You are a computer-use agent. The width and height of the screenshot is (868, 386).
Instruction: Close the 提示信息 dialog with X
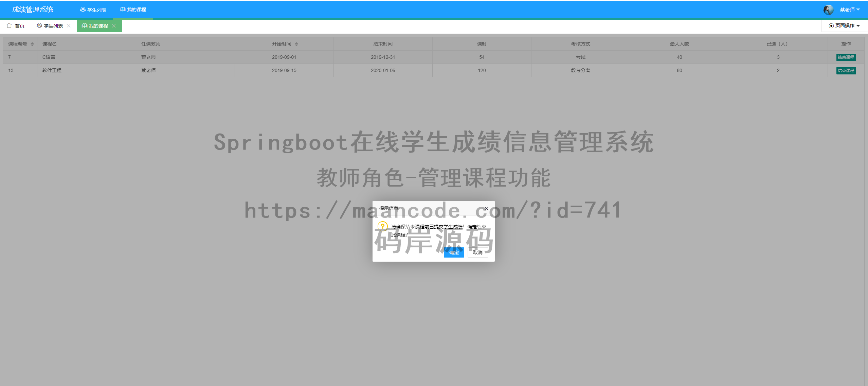486,209
